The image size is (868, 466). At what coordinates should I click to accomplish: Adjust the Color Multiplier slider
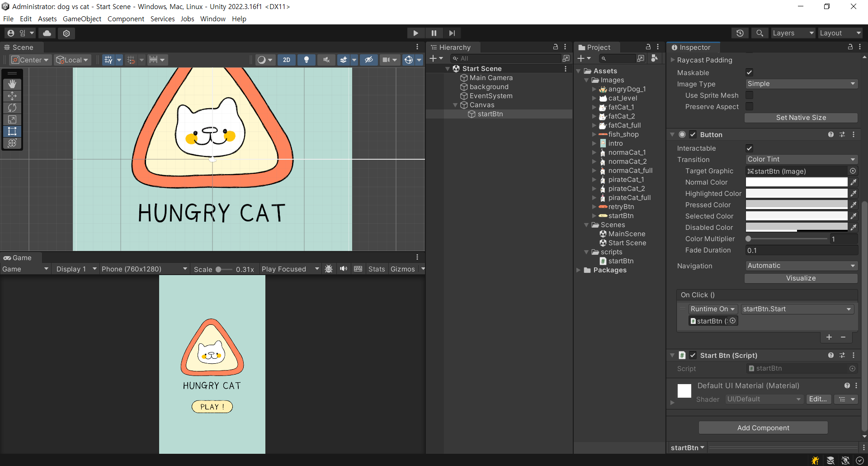click(787, 239)
